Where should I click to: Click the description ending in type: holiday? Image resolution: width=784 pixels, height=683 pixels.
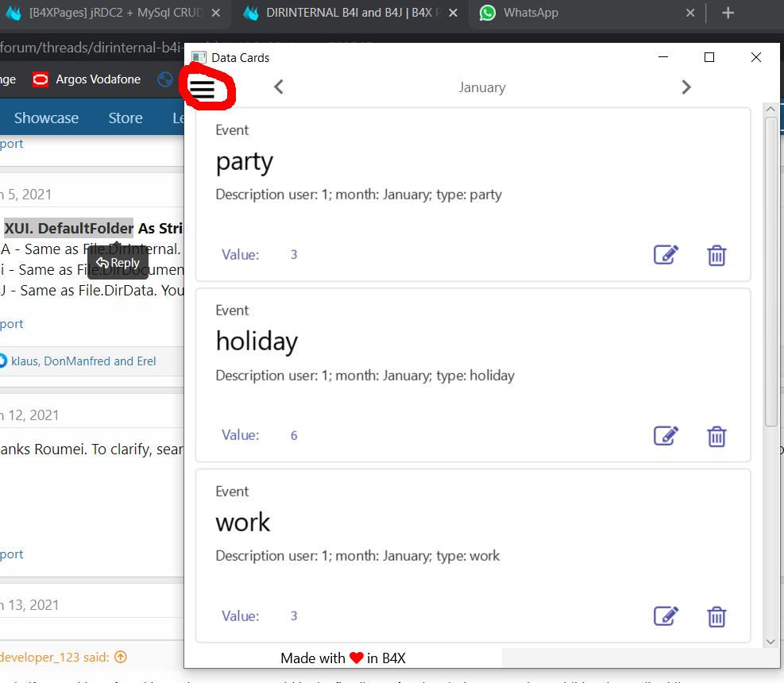pos(365,376)
